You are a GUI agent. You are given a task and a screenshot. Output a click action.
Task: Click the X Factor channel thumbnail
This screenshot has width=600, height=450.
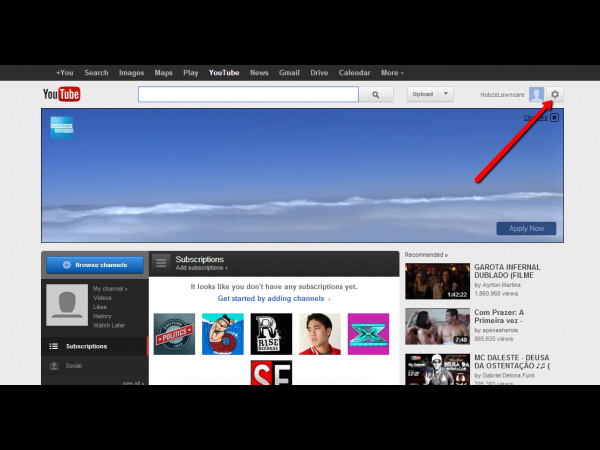368,334
